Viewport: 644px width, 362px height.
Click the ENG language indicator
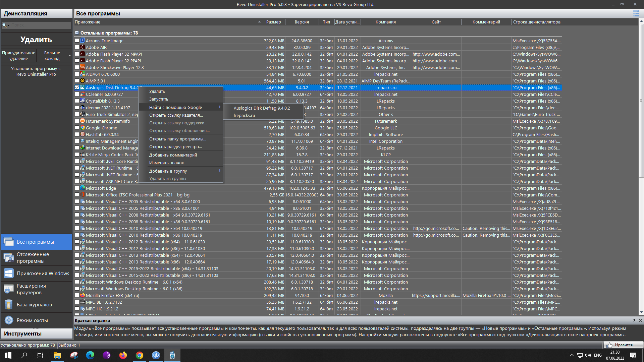[598, 355]
